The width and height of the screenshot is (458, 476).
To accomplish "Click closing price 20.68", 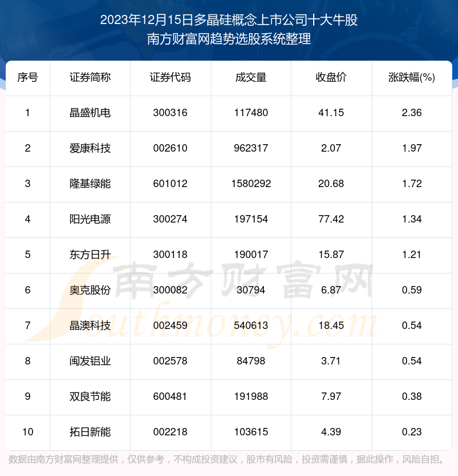I will (331, 184).
